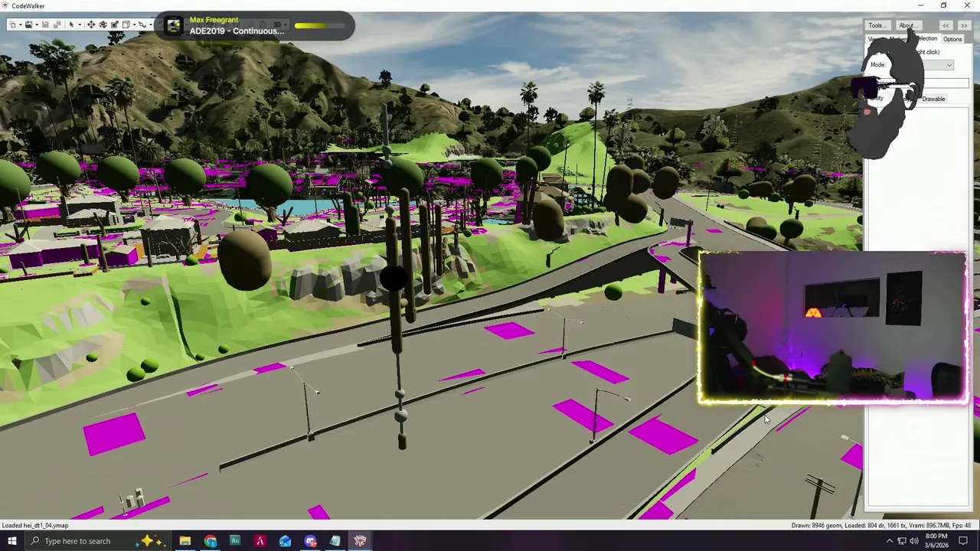Expand the snapping options dropdown arrow
Viewport: 980px width, 551px height.
134,24
